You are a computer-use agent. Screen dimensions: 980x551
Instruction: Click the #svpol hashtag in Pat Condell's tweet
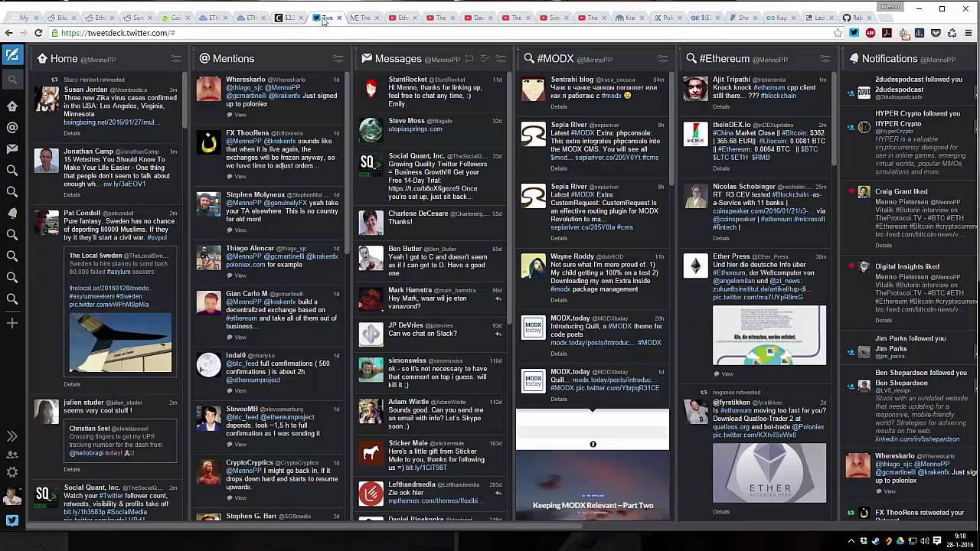coord(156,237)
